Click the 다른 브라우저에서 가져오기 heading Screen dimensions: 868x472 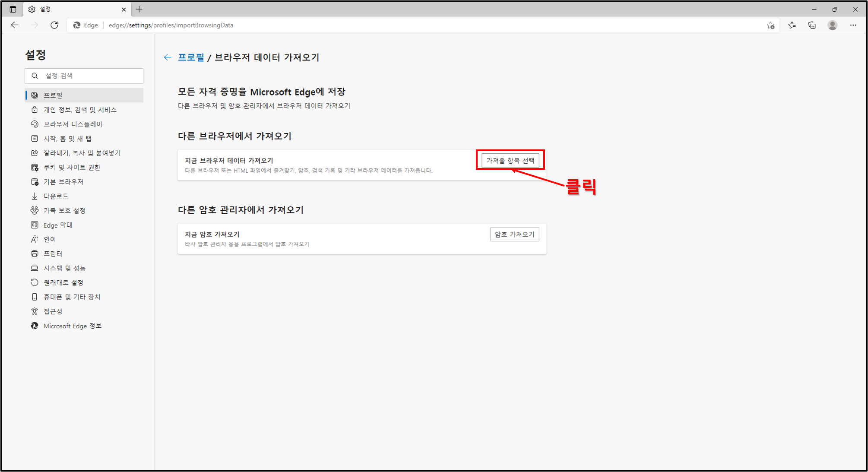click(234, 136)
